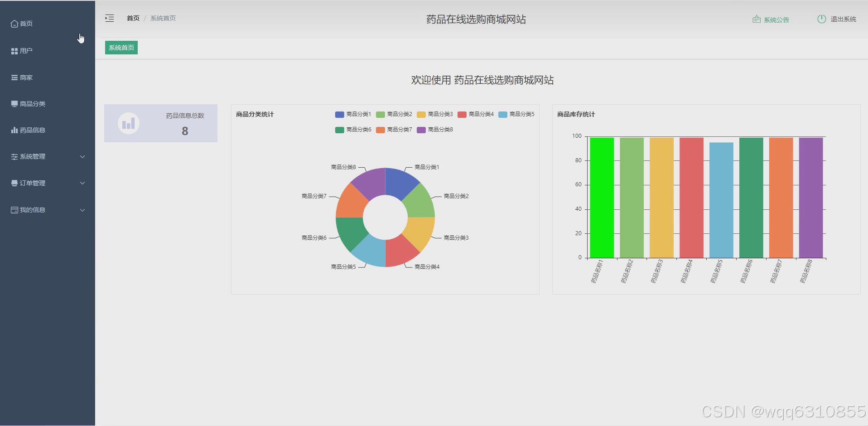868x426 pixels.
Task: Click the round chart icon in the 药品信息总数 card
Action: tap(129, 123)
